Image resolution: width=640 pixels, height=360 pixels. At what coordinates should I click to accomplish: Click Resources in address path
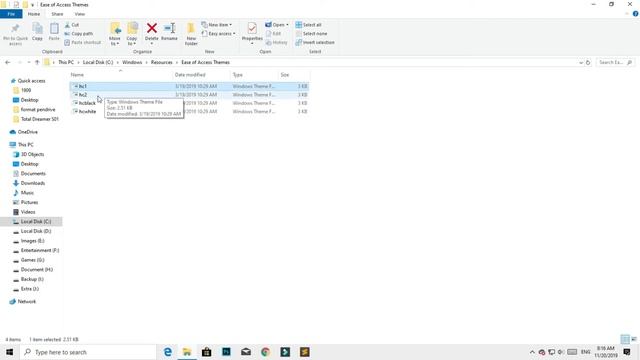(x=162, y=62)
